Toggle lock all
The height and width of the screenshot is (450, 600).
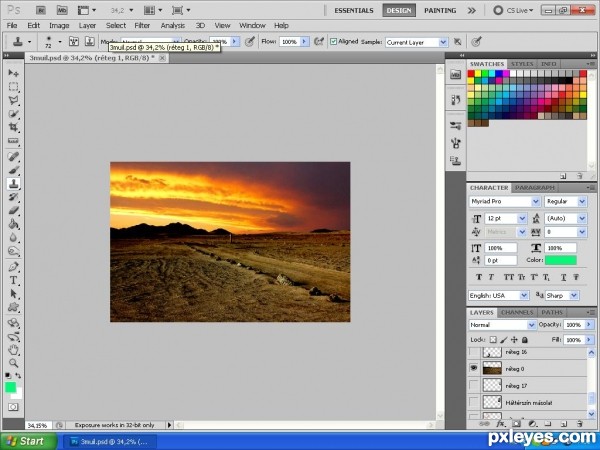point(525,339)
